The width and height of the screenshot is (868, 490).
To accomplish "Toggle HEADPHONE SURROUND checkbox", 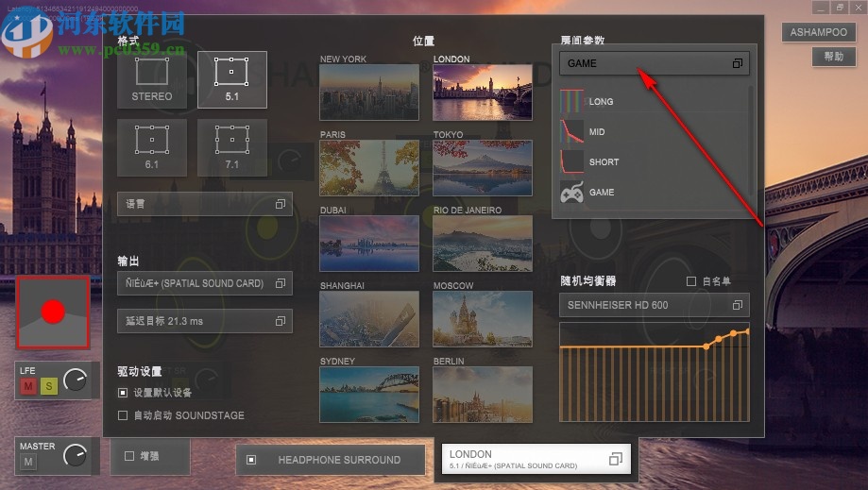I will tap(251, 460).
